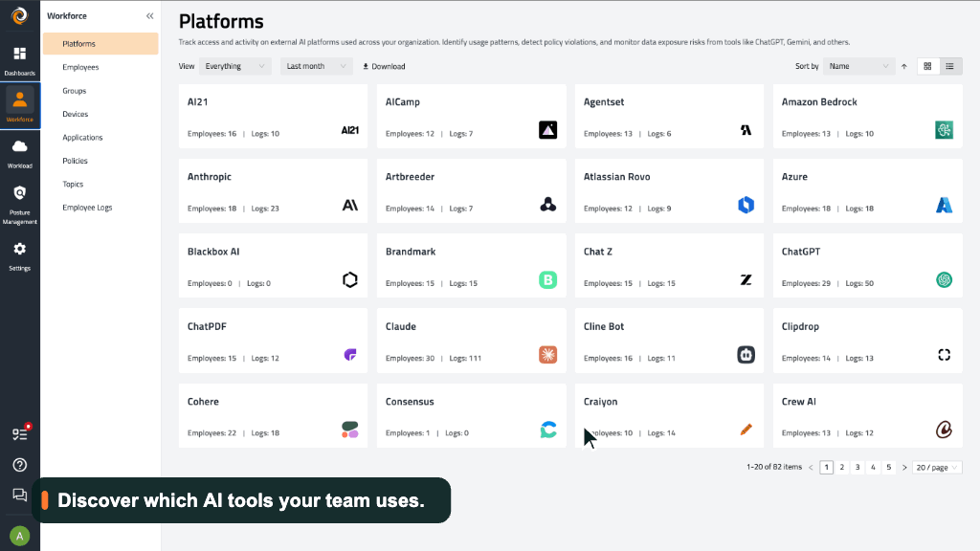Click current page 1 button
This screenshot has width=980, height=551.
(826, 467)
